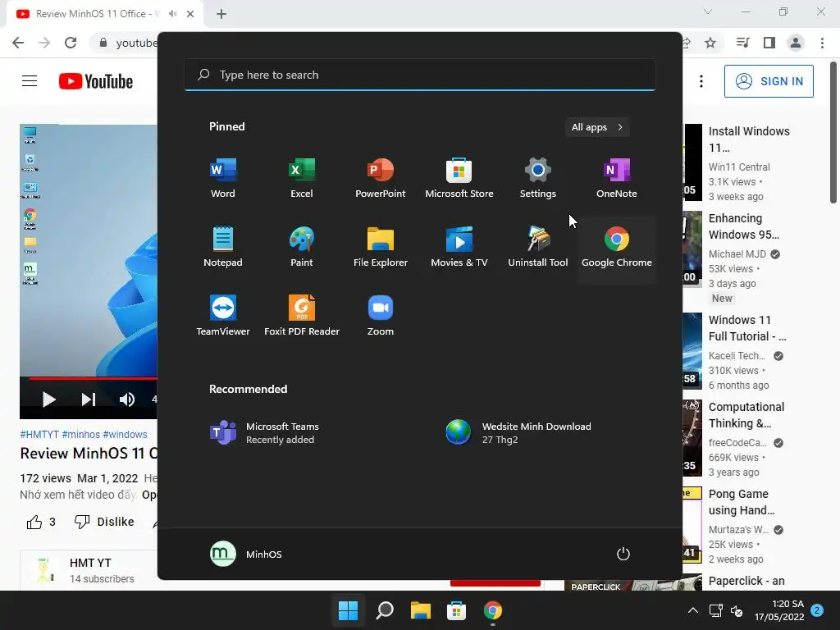840x630 pixels.
Task: Open Word from pinned apps
Action: click(223, 178)
